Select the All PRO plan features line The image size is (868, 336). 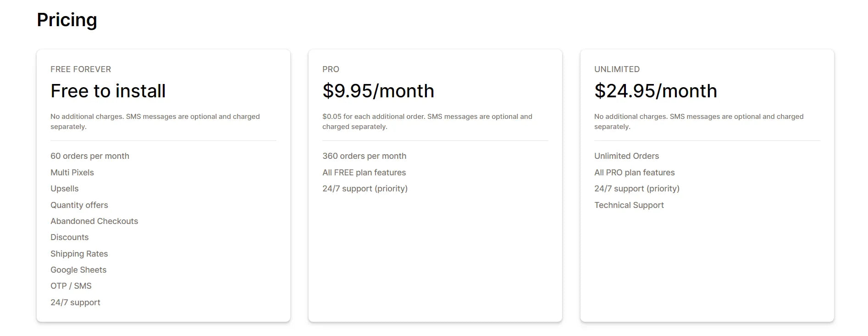coord(635,173)
